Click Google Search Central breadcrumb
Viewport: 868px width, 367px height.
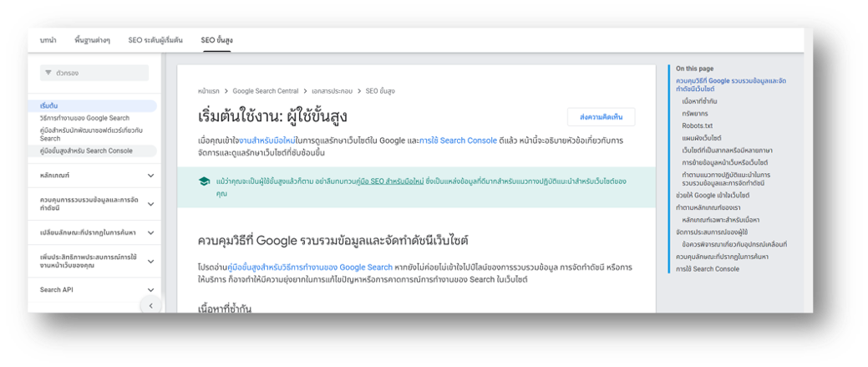(x=265, y=91)
